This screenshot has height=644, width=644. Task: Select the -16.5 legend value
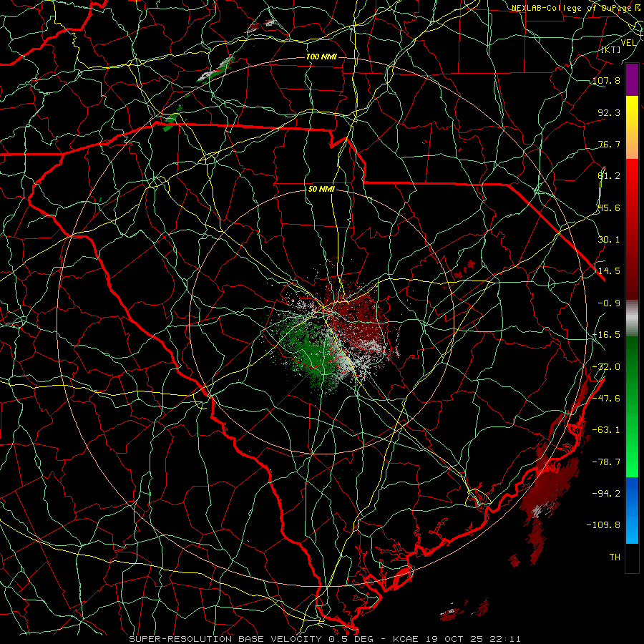pyautogui.click(x=606, y=335)
